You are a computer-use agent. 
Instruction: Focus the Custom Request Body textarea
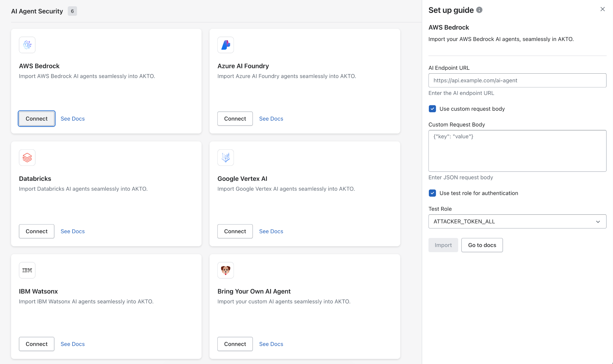[517, 151]
